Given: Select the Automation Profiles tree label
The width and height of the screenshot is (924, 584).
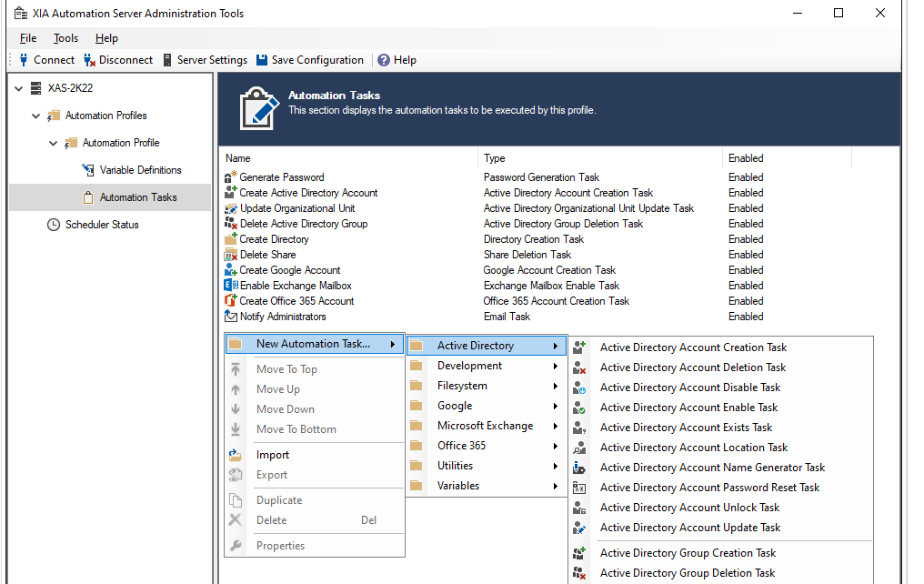Looking at the screenshot, I should coord(106,116).
